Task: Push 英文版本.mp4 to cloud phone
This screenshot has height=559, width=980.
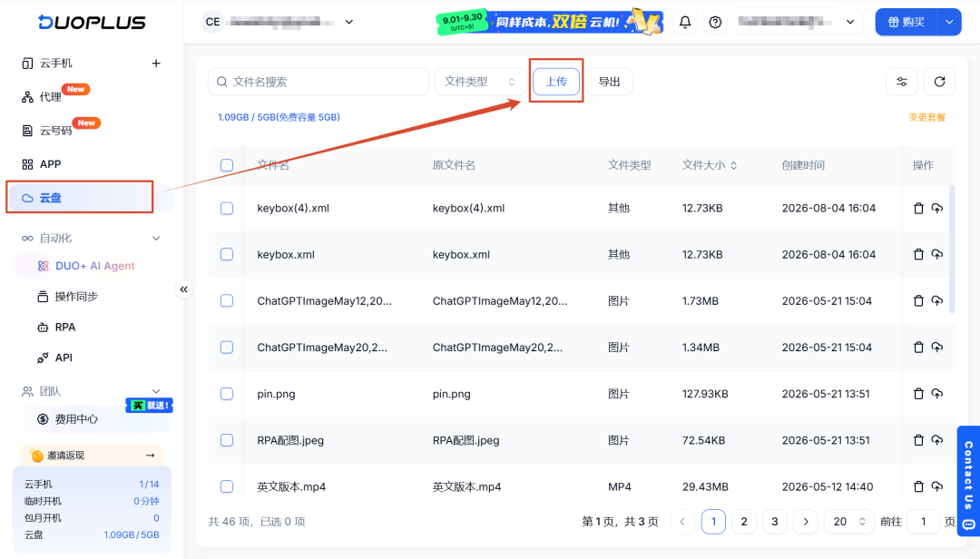Action: click(936, 486)
